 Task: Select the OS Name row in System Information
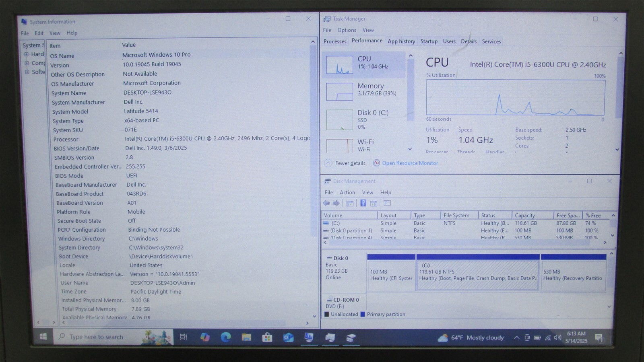pos(179,56)
